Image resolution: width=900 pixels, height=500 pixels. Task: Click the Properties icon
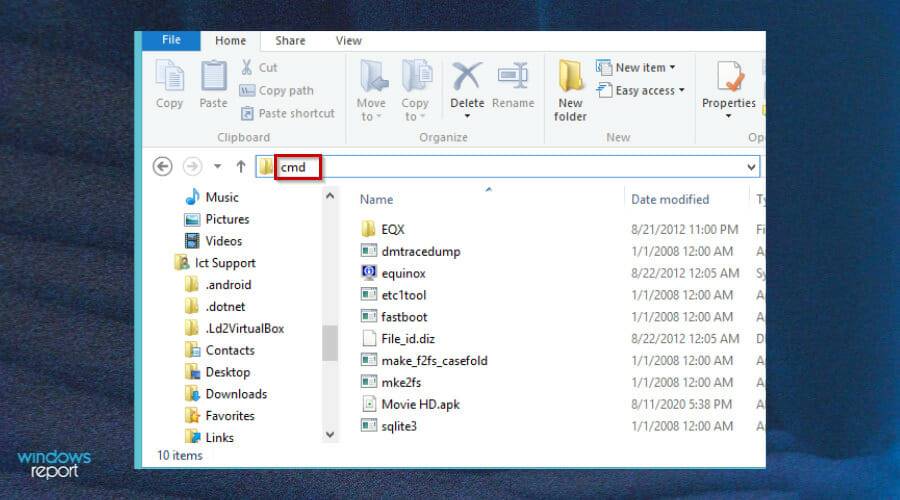click(x=729, y=77)
